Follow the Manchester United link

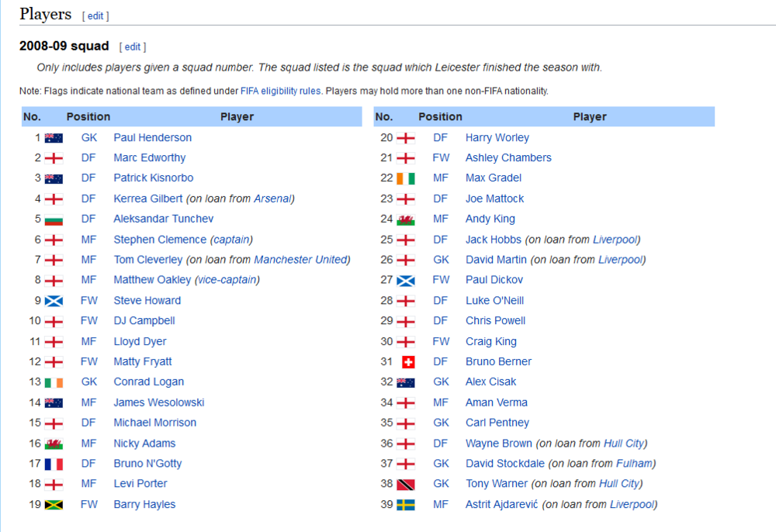pyautogui.click(x=300, y=260)
